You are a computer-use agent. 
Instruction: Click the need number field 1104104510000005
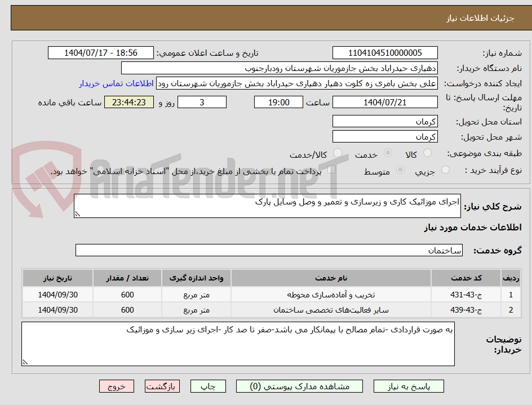point(385,52)
